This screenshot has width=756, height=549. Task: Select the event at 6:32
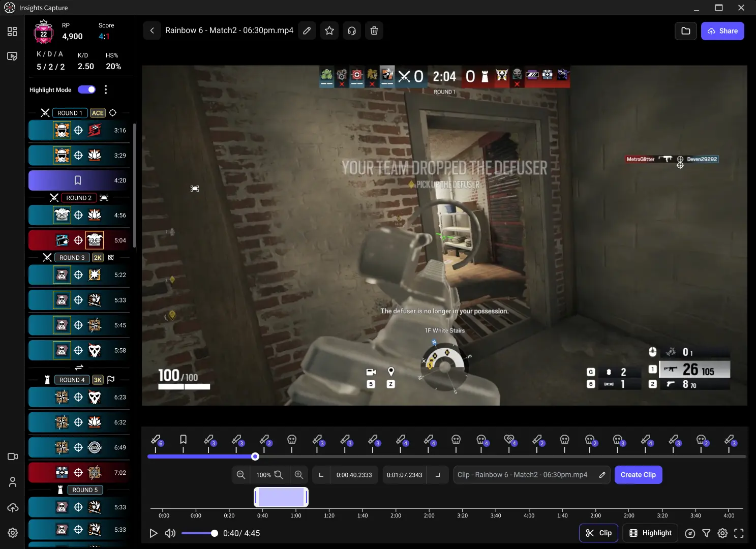tap(79, 422)
